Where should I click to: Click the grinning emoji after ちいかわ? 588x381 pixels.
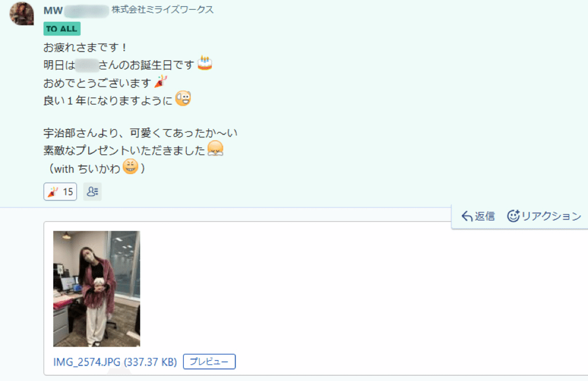(131, 166)
